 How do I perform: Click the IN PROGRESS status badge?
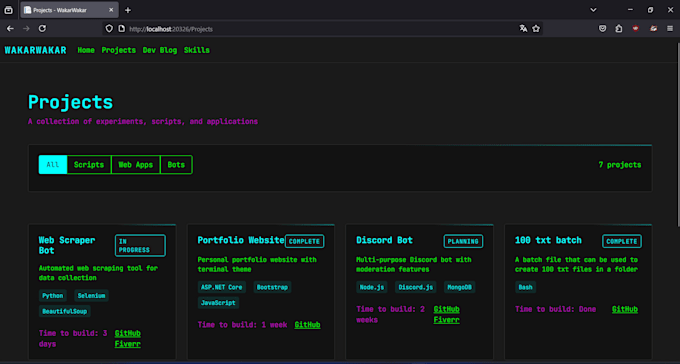140,246
